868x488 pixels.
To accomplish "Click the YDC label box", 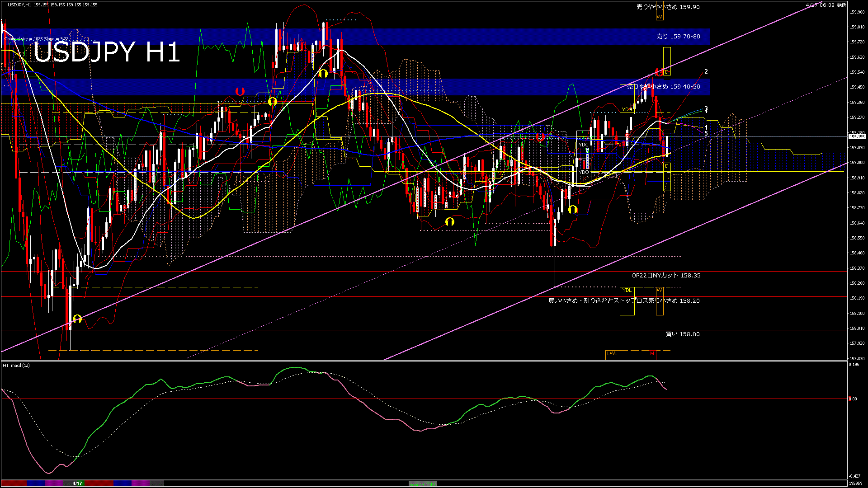I will pyautogui.click(x=583, y=145).
